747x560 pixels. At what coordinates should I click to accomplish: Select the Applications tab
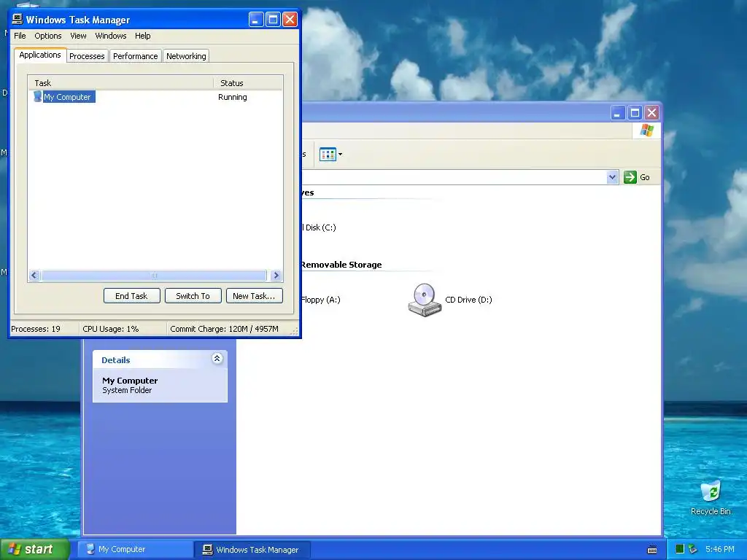[x=40, y=55]
